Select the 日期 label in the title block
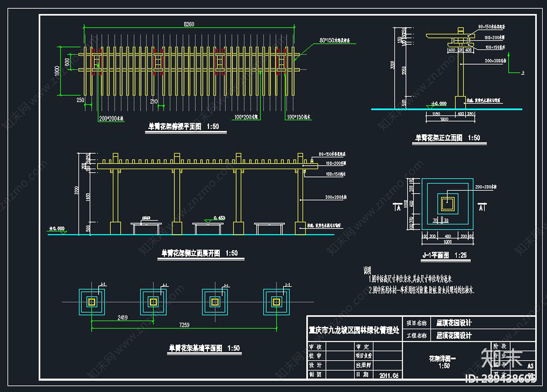The width and height of the screenshot is (547, 392). (363, 375)
